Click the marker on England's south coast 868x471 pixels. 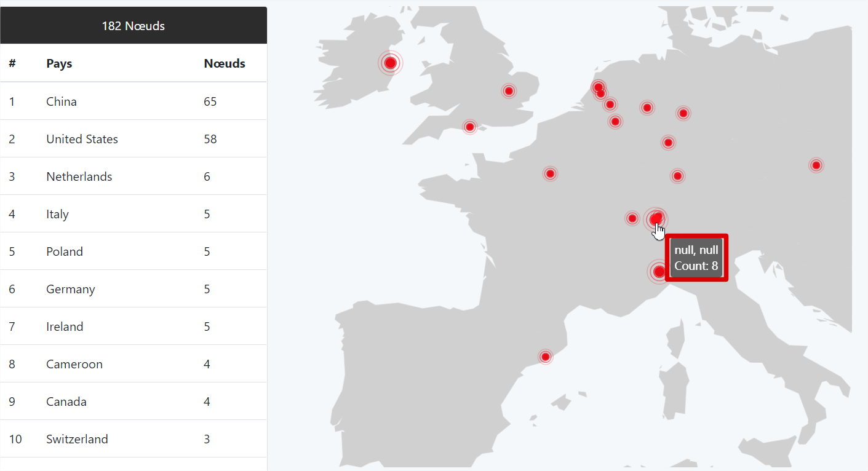click(x=470, y=127)
